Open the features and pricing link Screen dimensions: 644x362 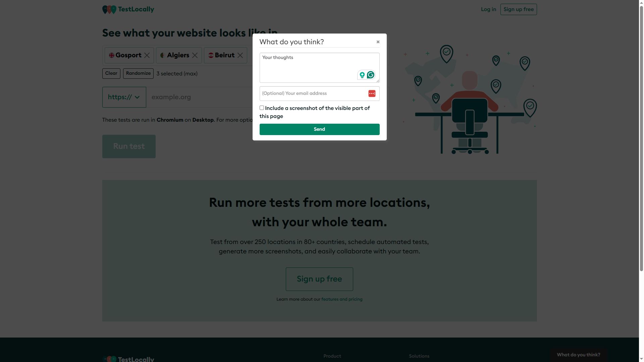[341, 299]
